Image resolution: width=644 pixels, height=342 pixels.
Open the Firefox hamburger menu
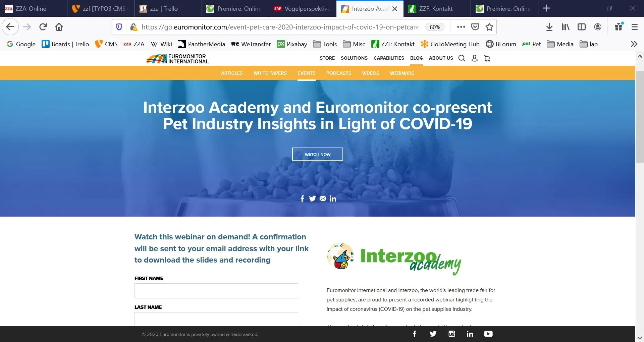point(634,27)
